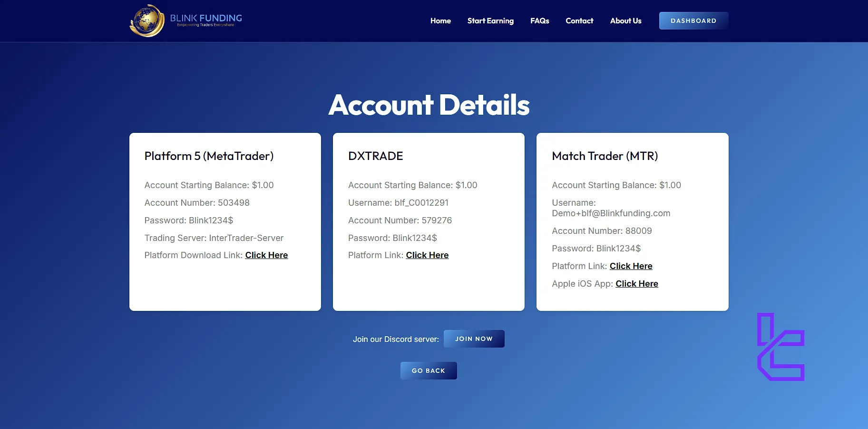Click the purple logo graphic at bottom right

tap(780, 347)
